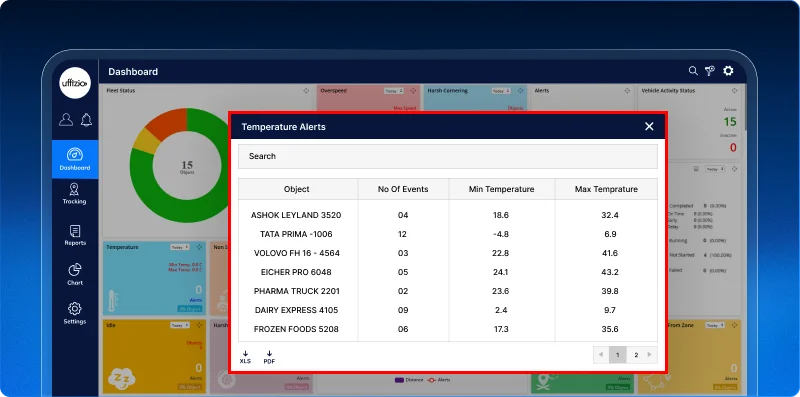Viewport: 800px width, 397px height.
Task: Open the notifications bell
Action: coord(86,119)
